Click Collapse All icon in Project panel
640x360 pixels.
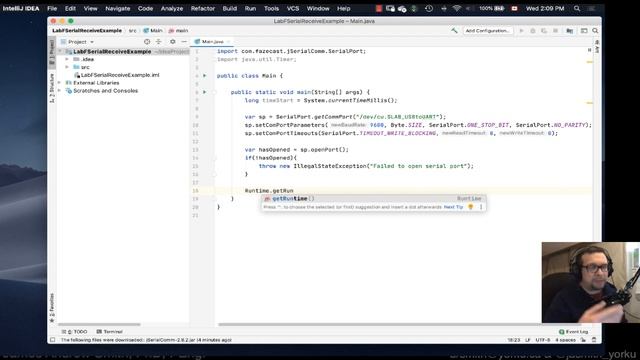click(x=159, y=42)
